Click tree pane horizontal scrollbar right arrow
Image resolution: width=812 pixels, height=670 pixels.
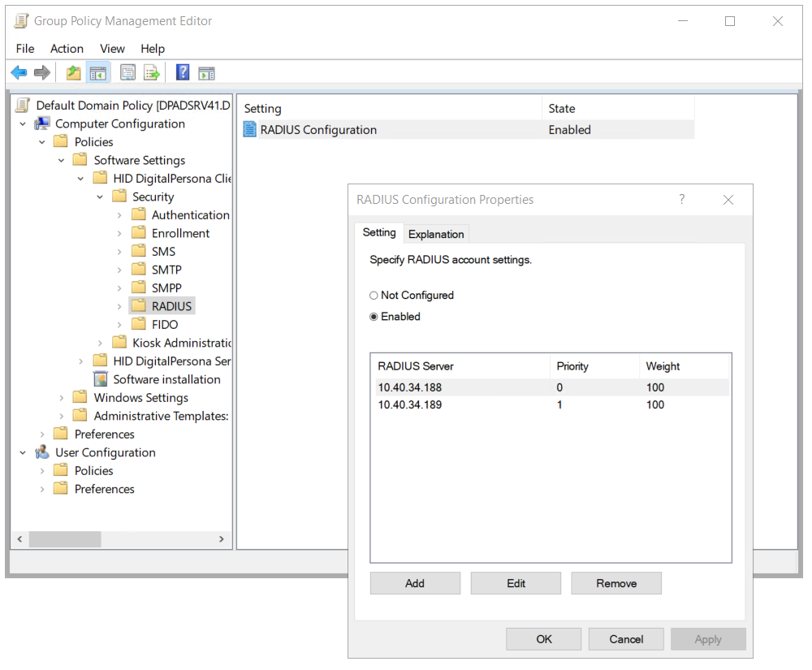click(222, 539)
